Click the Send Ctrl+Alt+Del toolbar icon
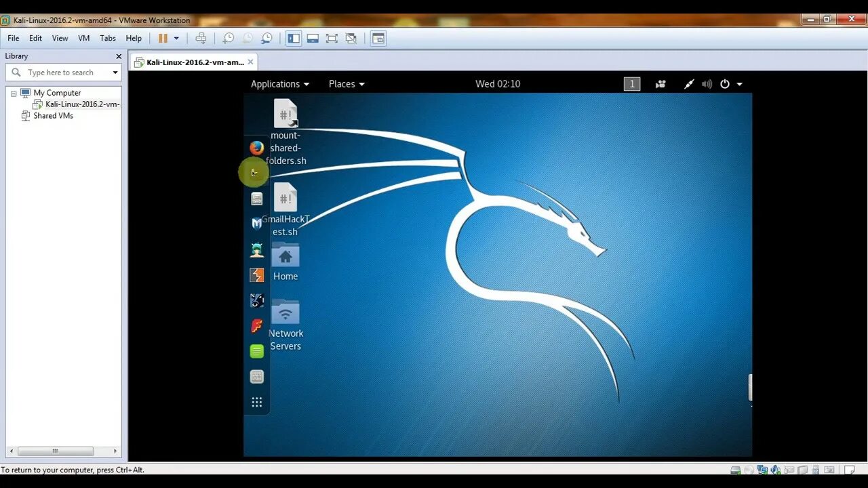Viewport: 868px width, 488px height. coord(201,39)
